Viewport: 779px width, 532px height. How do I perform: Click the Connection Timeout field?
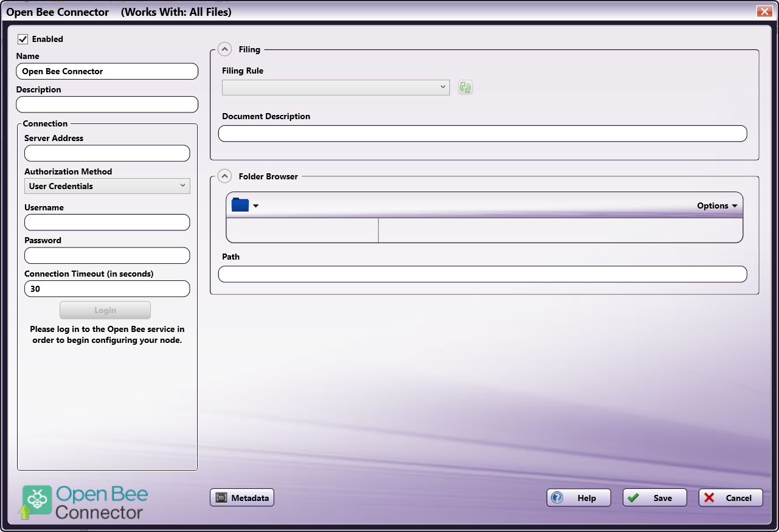(107, 289)
